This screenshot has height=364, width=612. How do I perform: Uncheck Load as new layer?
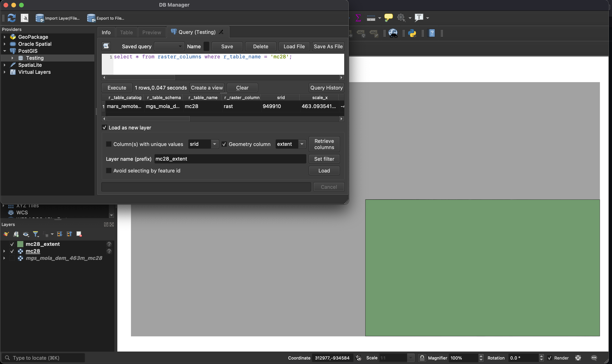click(x=104, y=127)
